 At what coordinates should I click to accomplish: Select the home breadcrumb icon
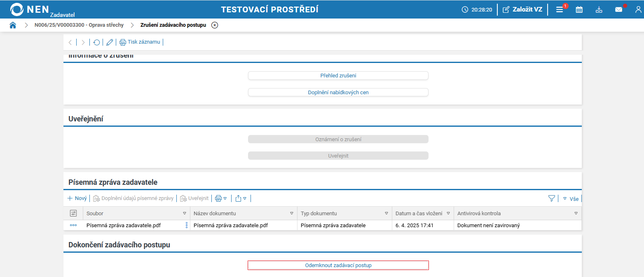(x=13, y=25)
